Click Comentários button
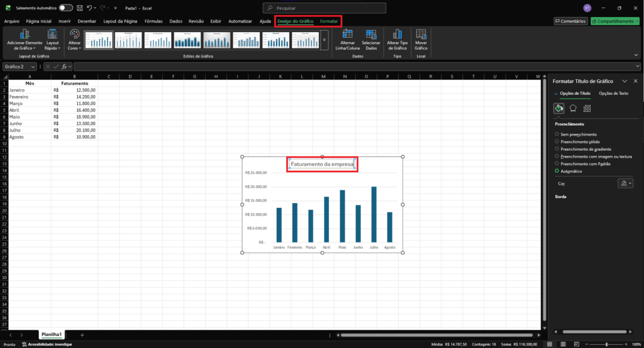 pos(570,21)
